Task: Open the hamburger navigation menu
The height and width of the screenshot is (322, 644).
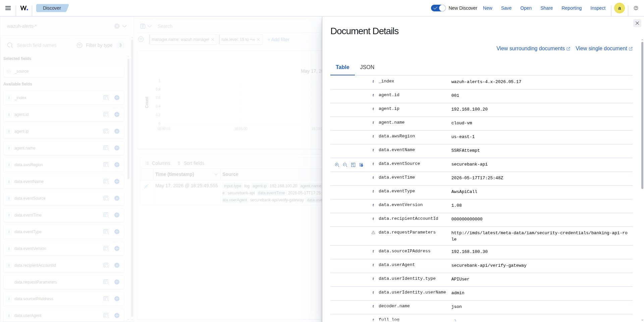Action: [8, 8]
